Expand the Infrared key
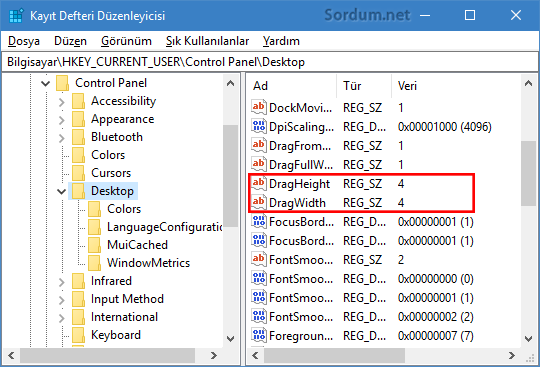 (x=62, y=281)
